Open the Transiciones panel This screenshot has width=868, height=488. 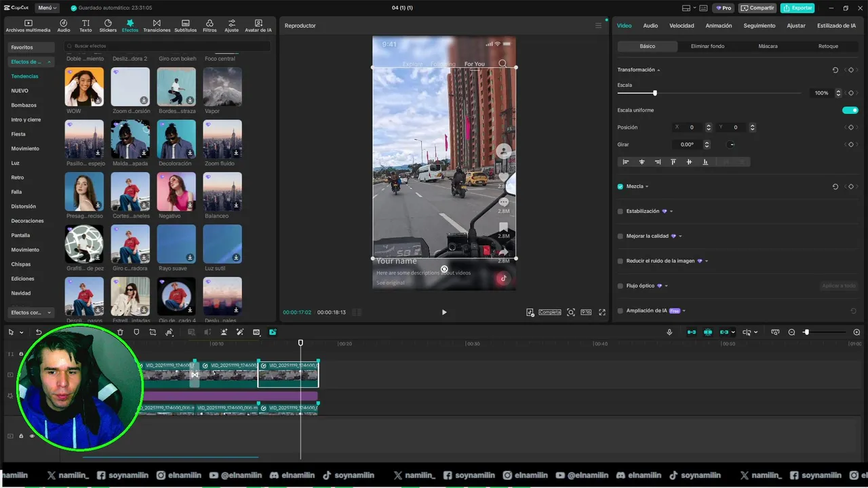coord(157,26)
